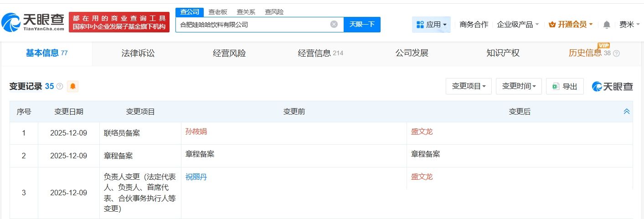The image size is (644, 219).
Task: Open the 应用 apps dropdown
Action: pyautogui.click(x=431, y=25)
